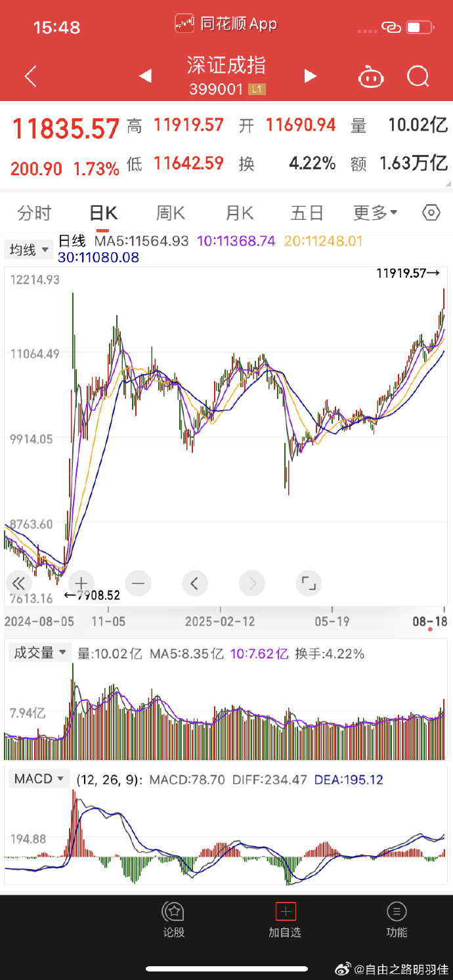The height and width of the screenshot is (980, 453).
Task: Switch to next index using right triangle
Action: pyautogui.click(x=310, y=76)
